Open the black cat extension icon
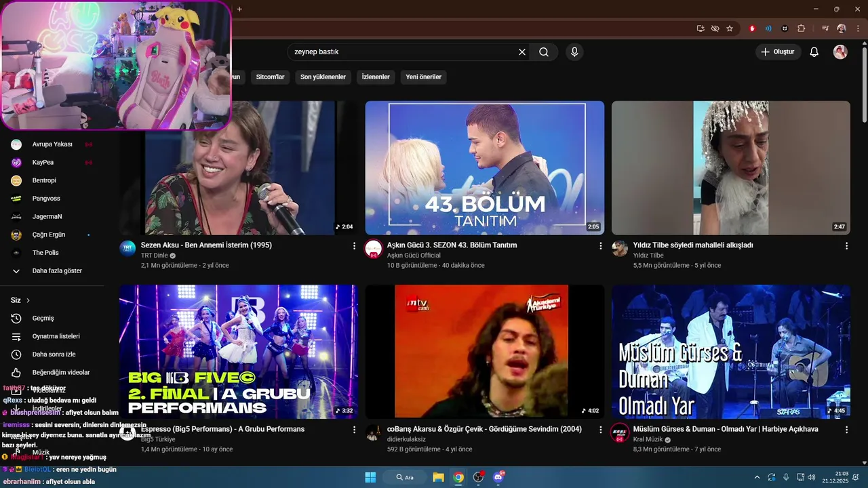 785,28
